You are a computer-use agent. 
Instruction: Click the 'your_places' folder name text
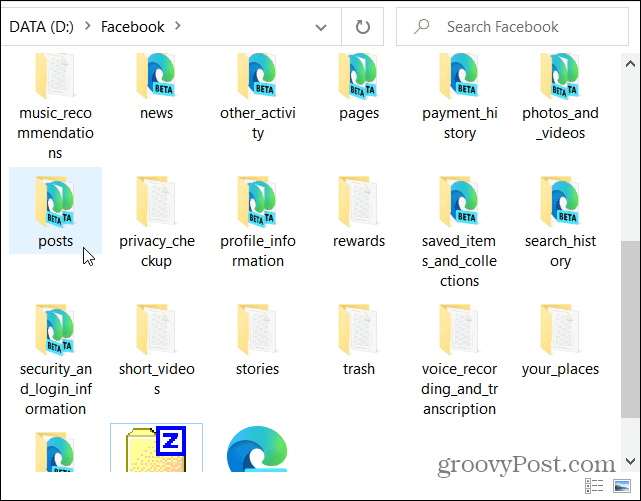(560, 369)
